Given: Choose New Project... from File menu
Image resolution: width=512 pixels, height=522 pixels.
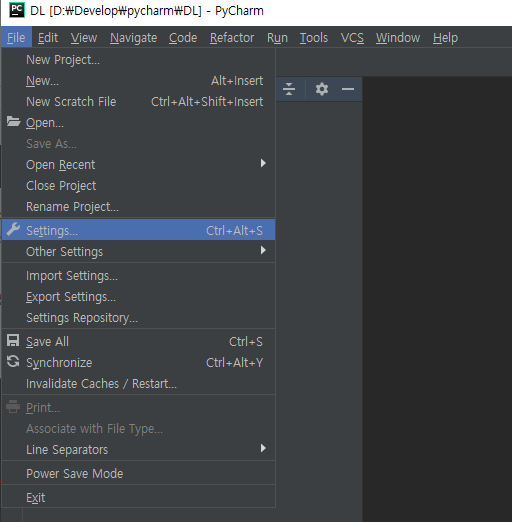Looking at the screenshot, I should (x=138, y=60).
